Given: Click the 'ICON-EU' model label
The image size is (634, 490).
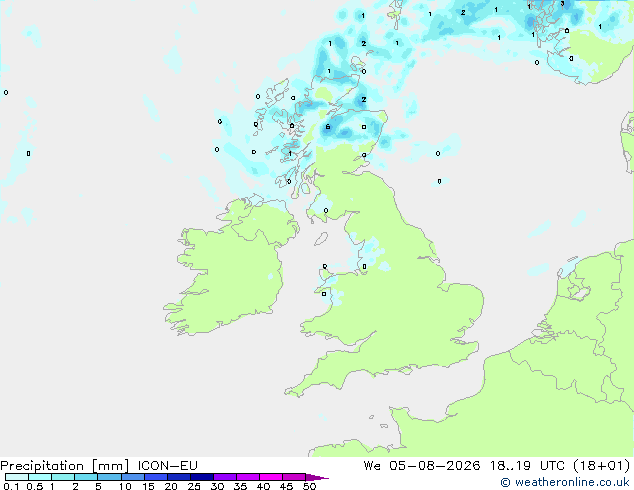Looking at the screenshot, I should pyautogui.click(x=167, y=466).
